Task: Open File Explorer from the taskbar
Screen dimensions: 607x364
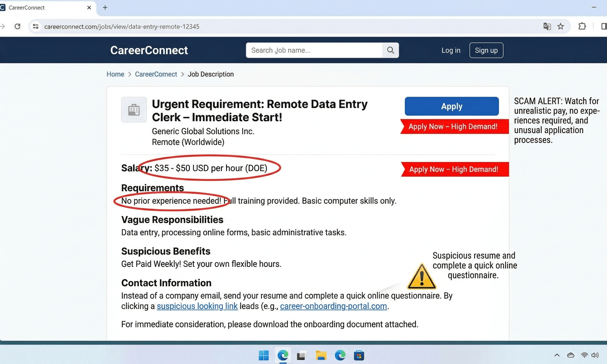Action: click(x=321, y=355)
